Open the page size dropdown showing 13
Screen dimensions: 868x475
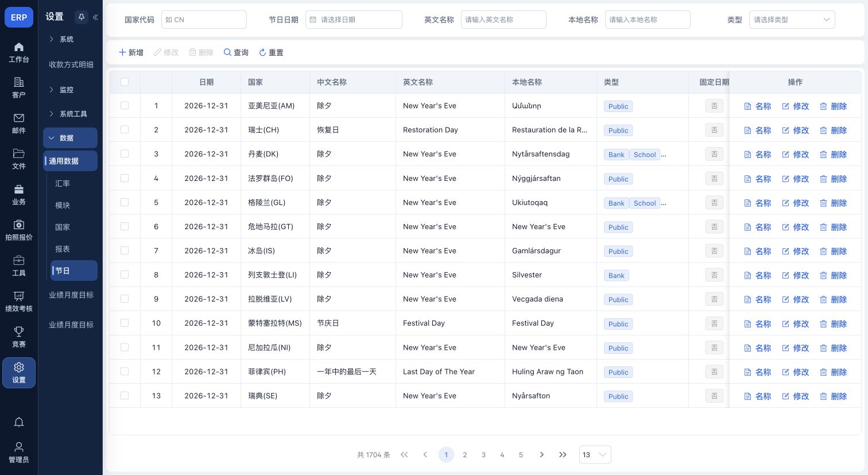[x=595, y=455]
